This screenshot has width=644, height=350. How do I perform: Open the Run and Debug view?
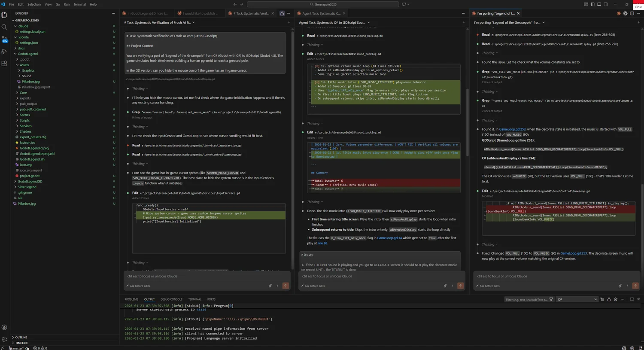[4, 52]
